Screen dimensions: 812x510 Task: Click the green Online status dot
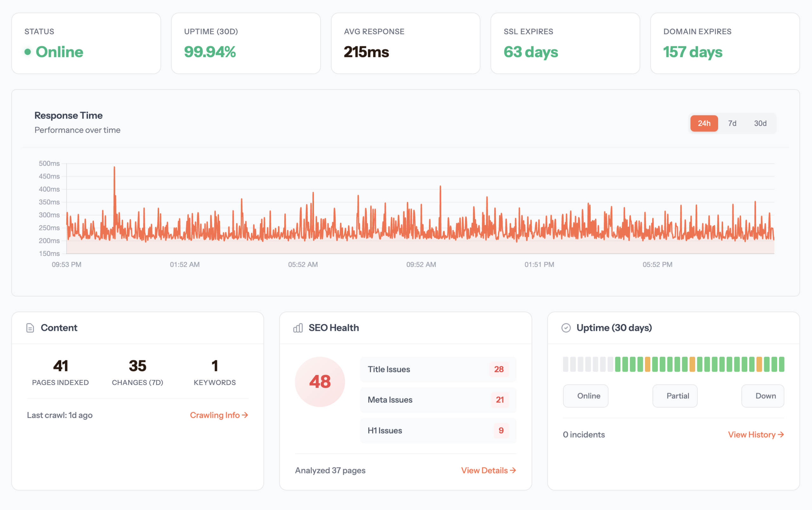click(x=28, y=52)
